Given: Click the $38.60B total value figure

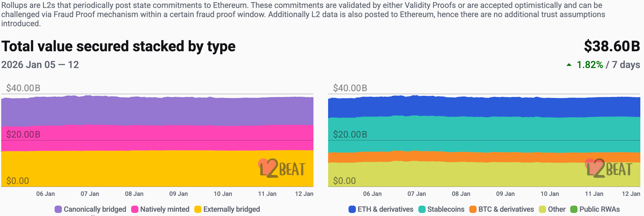Looking at the screenshot, I should click(x=612, y=46).
